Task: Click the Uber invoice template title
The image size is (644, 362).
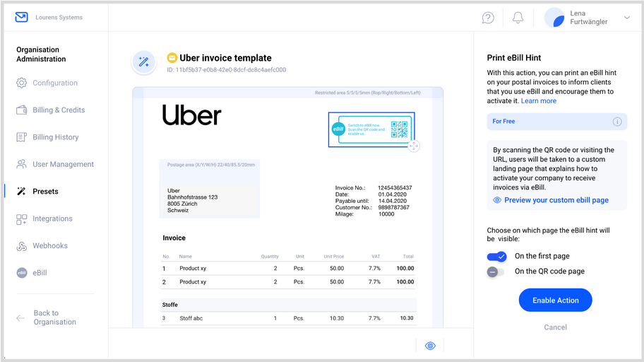Action: tap(225, 58)
